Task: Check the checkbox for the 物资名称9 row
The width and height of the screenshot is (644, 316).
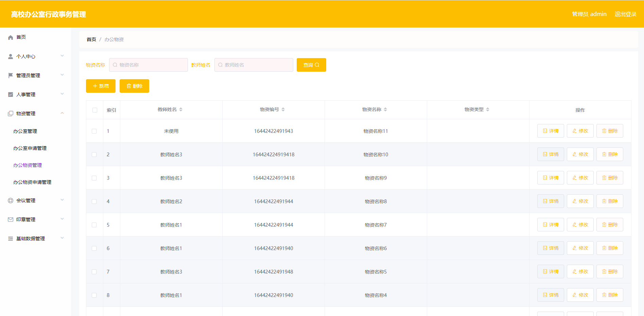Action: click(94, 178)
